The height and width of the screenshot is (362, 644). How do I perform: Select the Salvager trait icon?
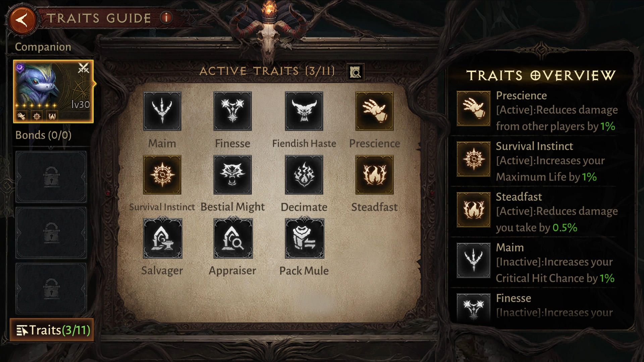[x=163, y=238]
